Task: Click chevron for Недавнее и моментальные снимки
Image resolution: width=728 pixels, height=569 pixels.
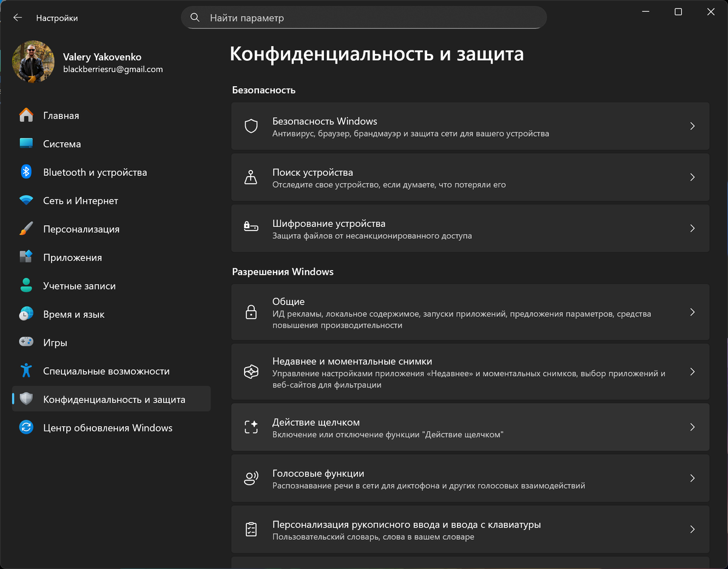Action: click(x=692, y=372)
